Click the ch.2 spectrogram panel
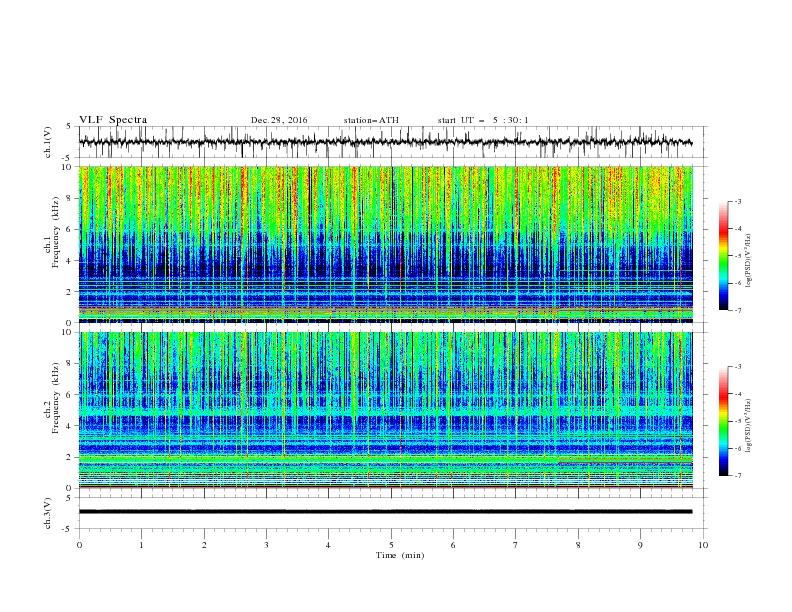Screen dimensions: 792x612 [385, 410]
